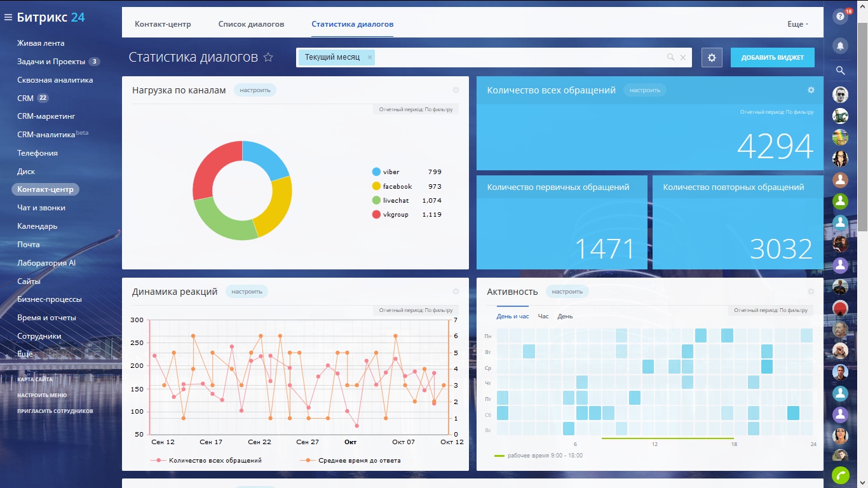Open gear on Количество всех обращений widget
The image size is (868, 488).
coord(811,90)
